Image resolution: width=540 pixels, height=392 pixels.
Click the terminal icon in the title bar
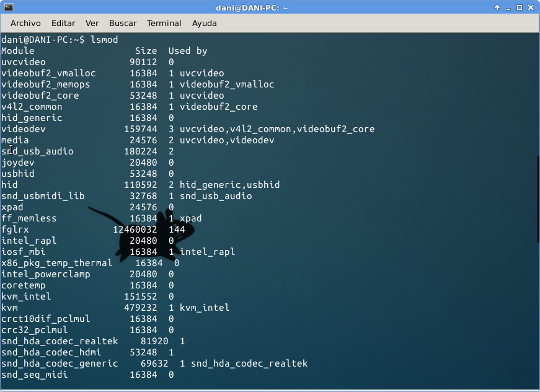(x=9, y=7)
